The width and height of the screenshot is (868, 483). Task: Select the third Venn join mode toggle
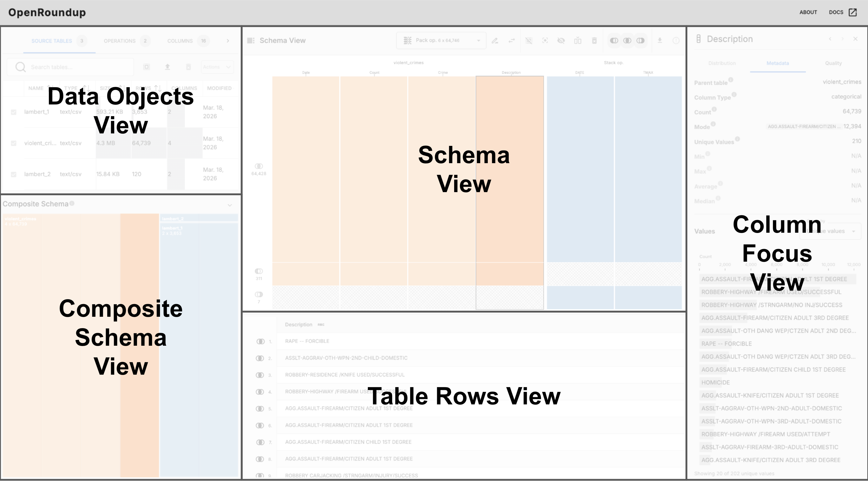click(640, 41)
